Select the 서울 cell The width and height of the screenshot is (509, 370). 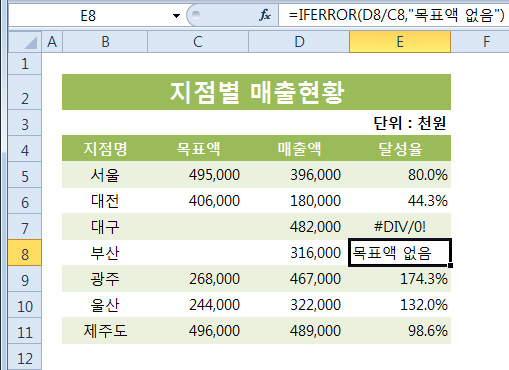(105, 175)
